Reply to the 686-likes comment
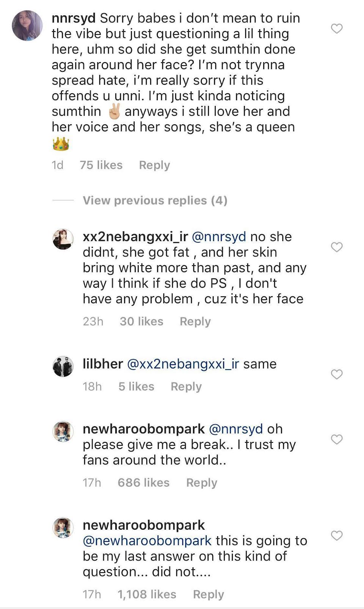Image resolution: width=364 pixels, height=609 pixels. [201, 483]
